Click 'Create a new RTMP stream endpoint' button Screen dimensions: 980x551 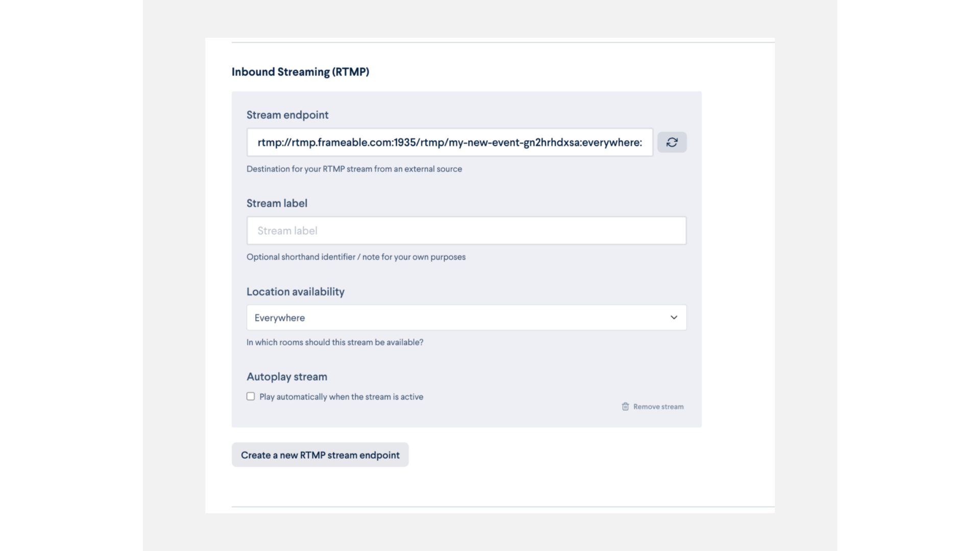point(320,455)
